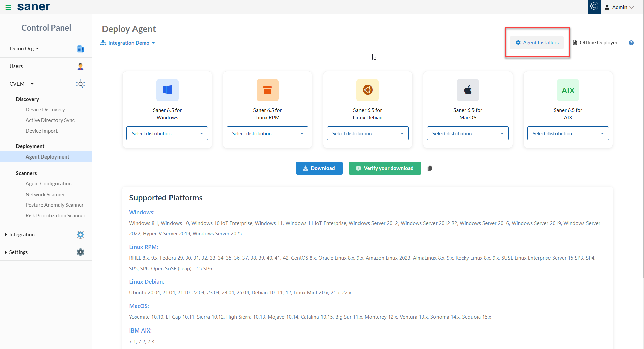644x349 pixels.
Task: Select Agent Deployment menu item
Action: pyautogui.click(x=46, y=157)
